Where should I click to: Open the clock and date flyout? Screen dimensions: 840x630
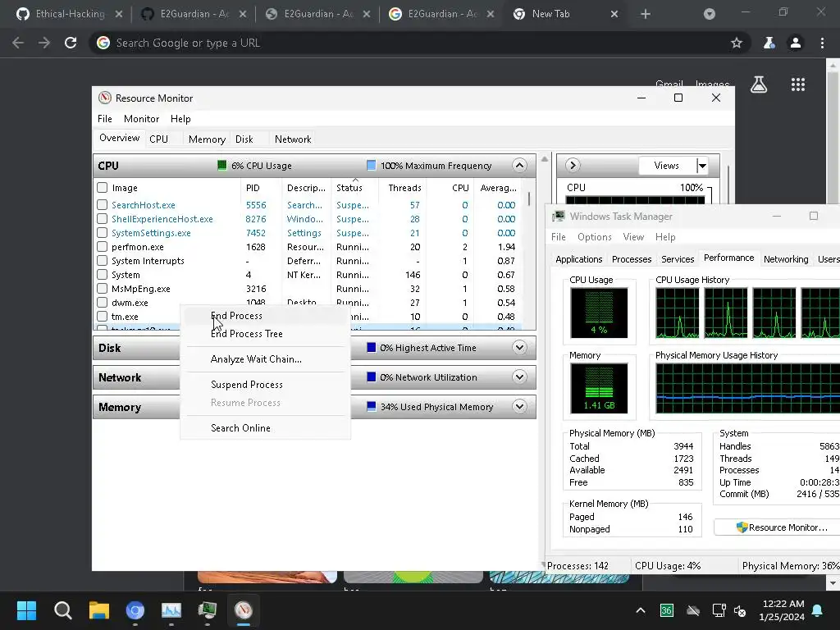(782, 610)
